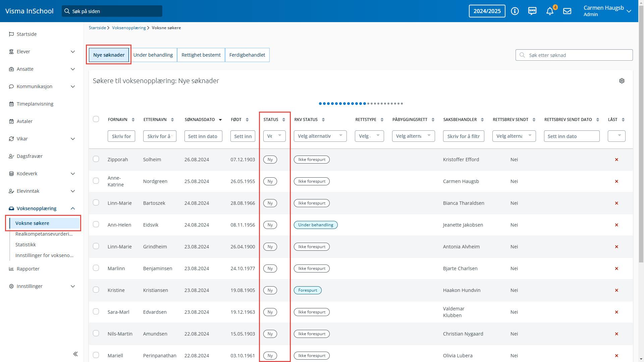Switch to Under behandling tab
Screen dimensions: 644x362
[x=153, y=55]
